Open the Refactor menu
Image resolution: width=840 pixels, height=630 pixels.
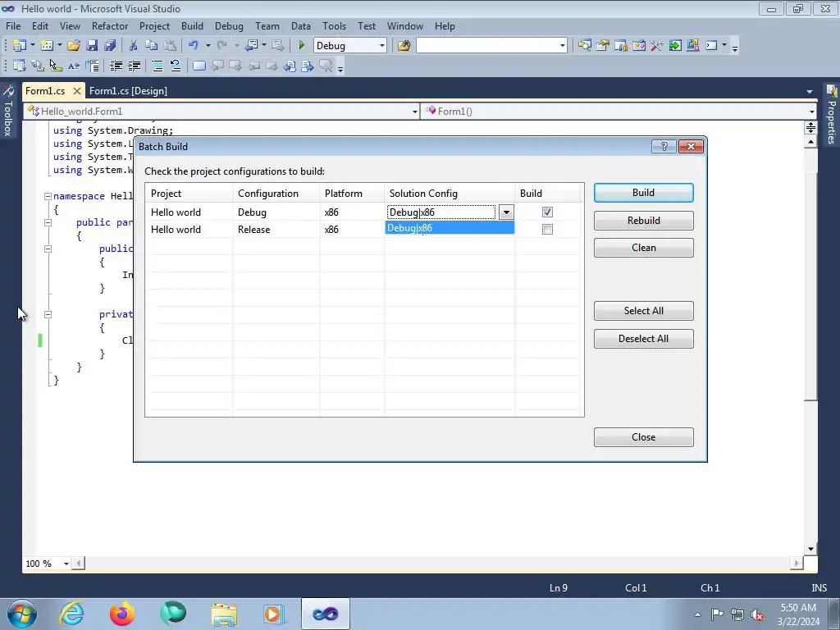[x=110, y=25]
